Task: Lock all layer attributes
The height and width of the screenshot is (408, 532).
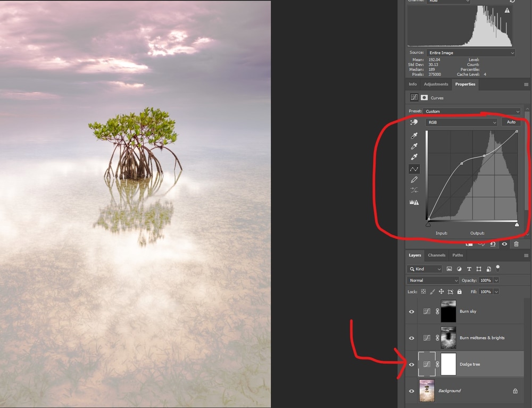Action: (x=460, y=292)
